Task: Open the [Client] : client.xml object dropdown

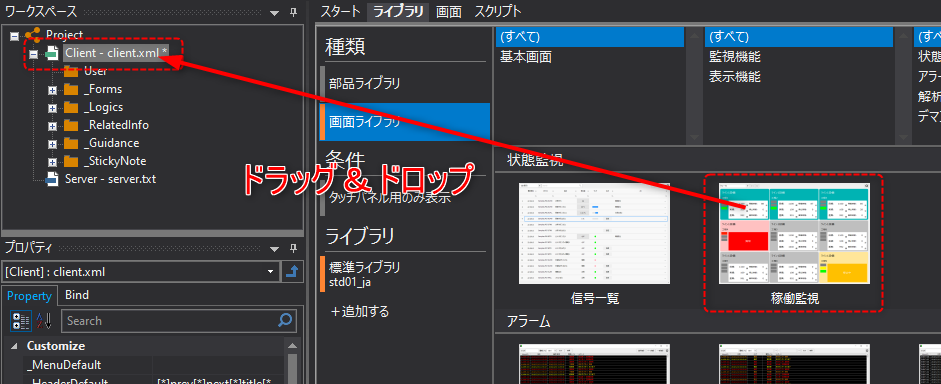Action: pos(272,271)
